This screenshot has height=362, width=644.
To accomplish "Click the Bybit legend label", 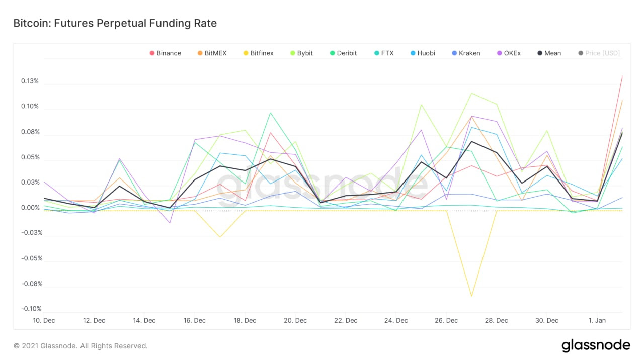I will click(304, 53).
